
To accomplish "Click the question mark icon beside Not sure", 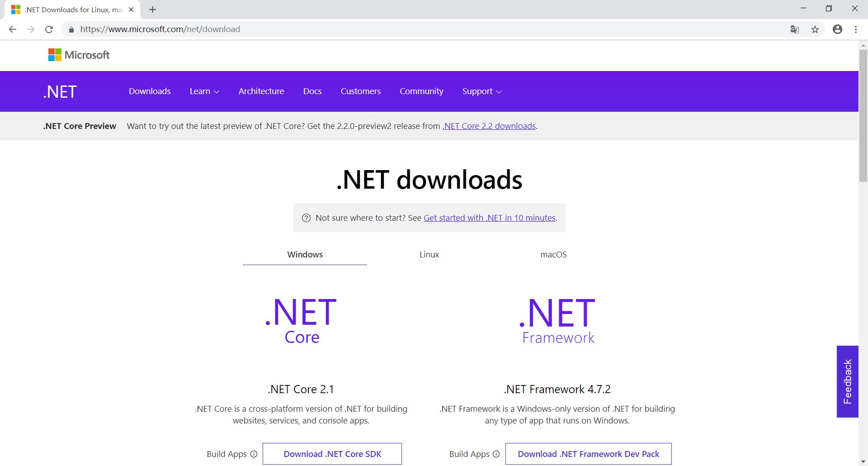I will point(306,218).
